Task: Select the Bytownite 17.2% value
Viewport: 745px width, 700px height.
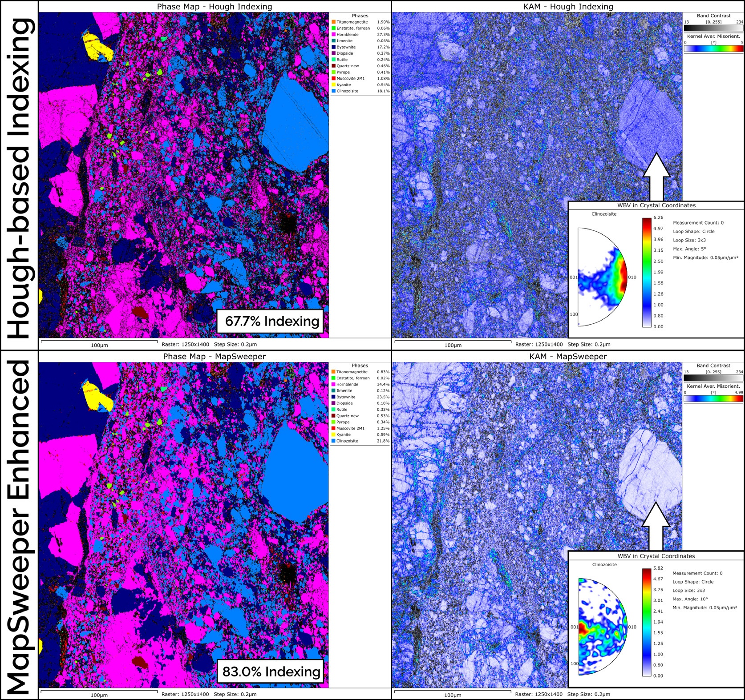Action: [x=383, y=47]
